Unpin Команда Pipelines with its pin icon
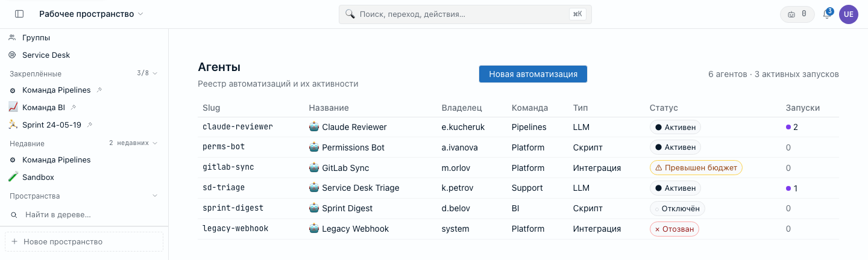868x260 pixels. 99,90
